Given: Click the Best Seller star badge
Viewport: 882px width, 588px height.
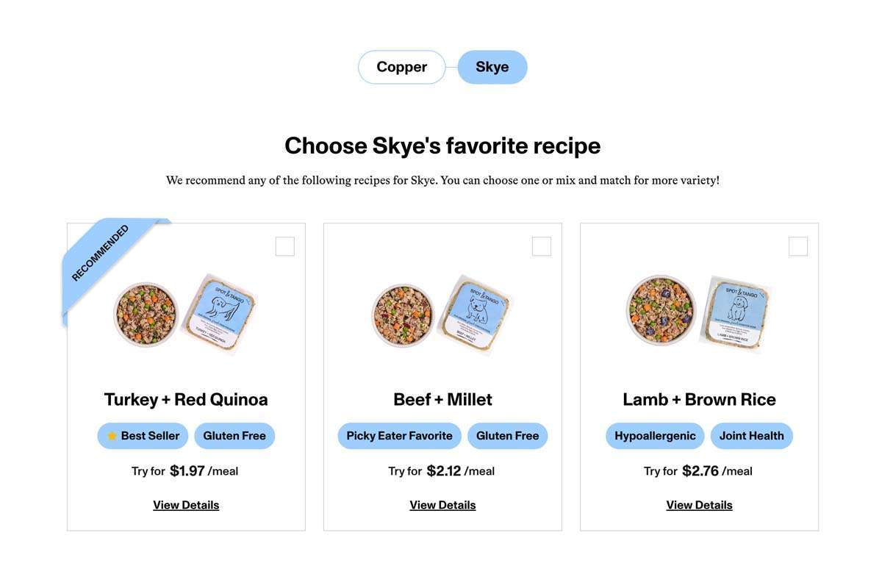Looking at the screenshot, I should (x=143, y=436).
